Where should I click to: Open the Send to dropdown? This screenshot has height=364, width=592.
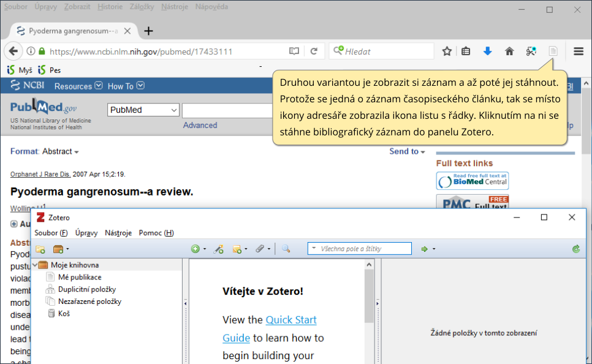click(408, 151)
